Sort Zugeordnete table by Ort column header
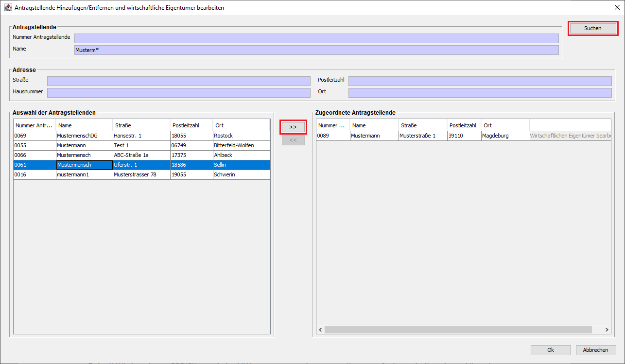Image resolution: width=625 pixels, height=364 pixels. (505, 125)
